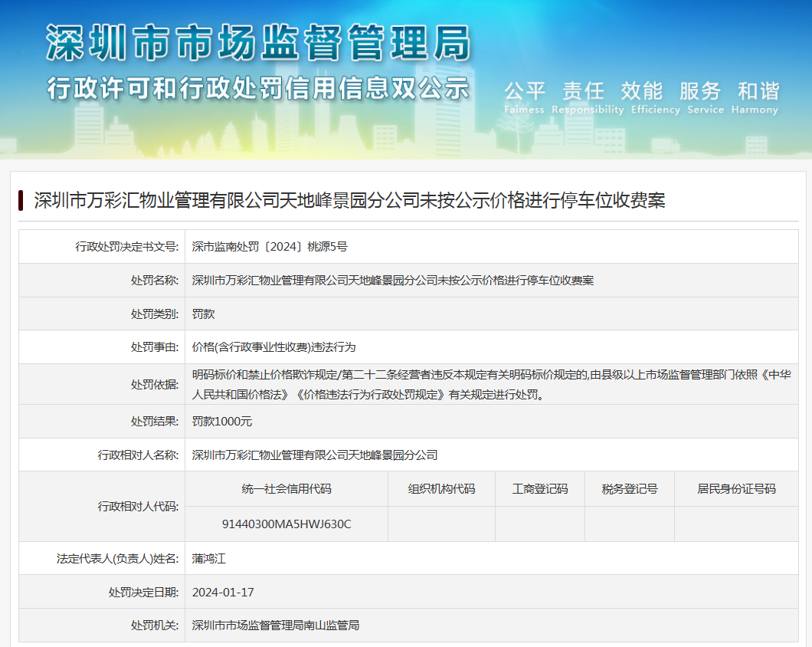Click the 处罚依据 legal basis paragraph
This screenshot has height=647, width=812.
[x=490, y=385]
